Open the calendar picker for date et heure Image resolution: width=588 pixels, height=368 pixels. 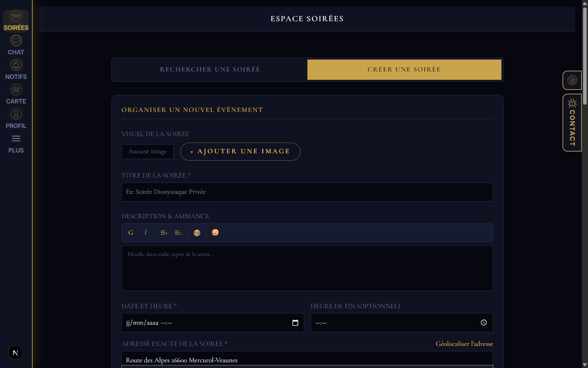click(x=295, y=323)
